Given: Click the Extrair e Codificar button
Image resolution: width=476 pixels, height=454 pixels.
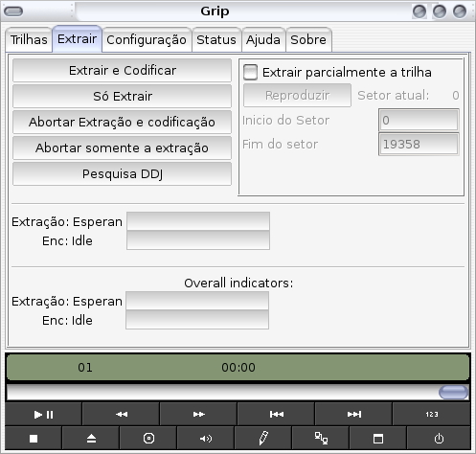Looking at the screenshot, I should (122, 70).
